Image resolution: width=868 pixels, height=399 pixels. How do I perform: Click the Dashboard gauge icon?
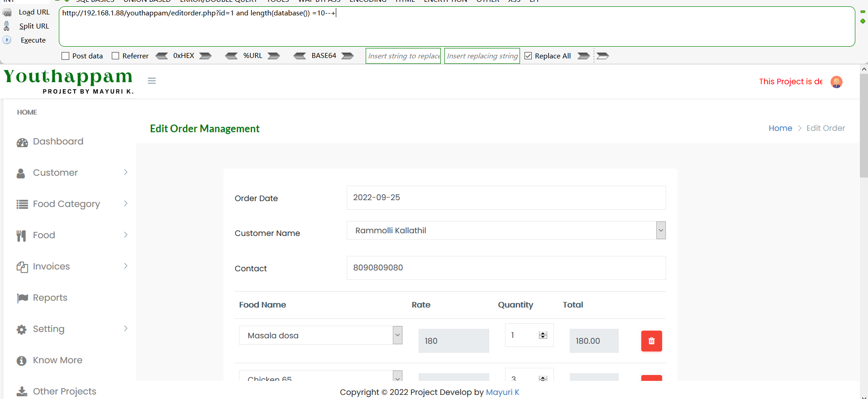pyautogui.click(x=22, y=143)
